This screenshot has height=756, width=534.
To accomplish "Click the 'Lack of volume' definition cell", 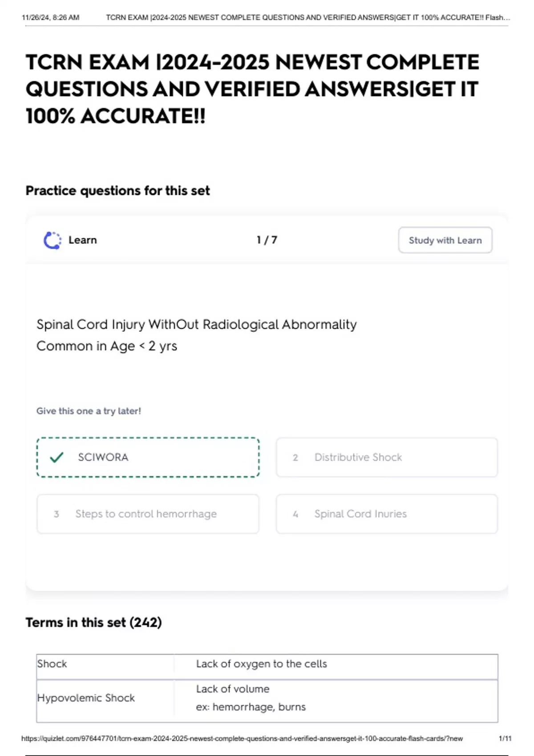I will 233,689.
